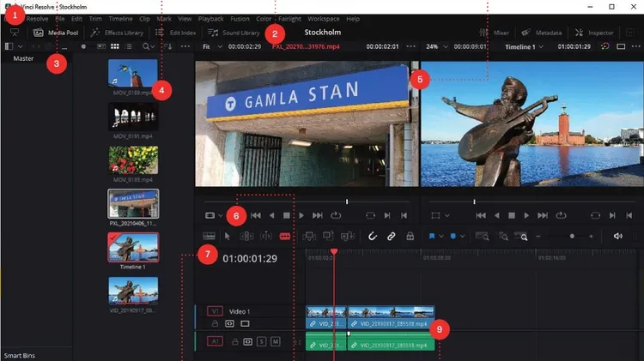644x361 pixels.
Task: Open the Edit Index panel
Action: coord(176,33)
